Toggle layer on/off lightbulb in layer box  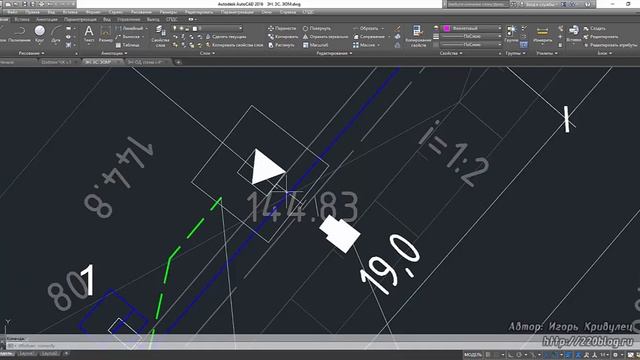(x=175, y=29)
